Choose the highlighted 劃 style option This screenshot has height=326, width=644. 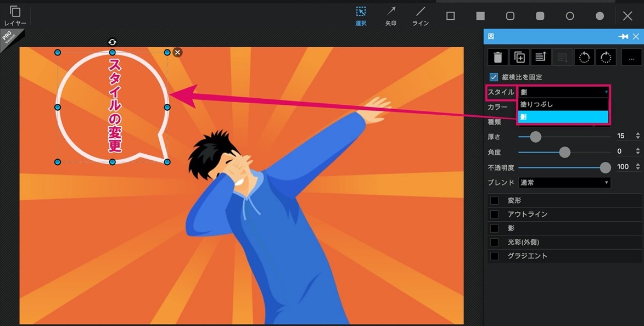pos(563,117)
